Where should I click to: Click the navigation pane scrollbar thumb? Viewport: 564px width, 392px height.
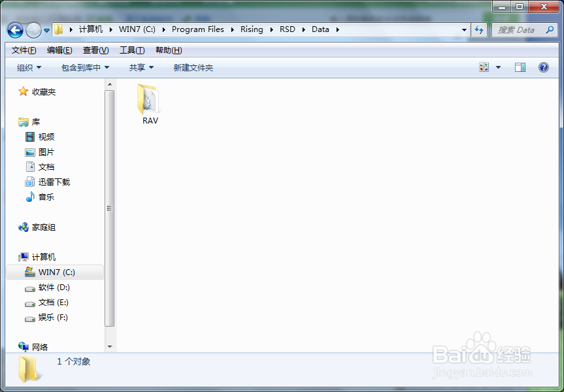click(x=110, y=208)
